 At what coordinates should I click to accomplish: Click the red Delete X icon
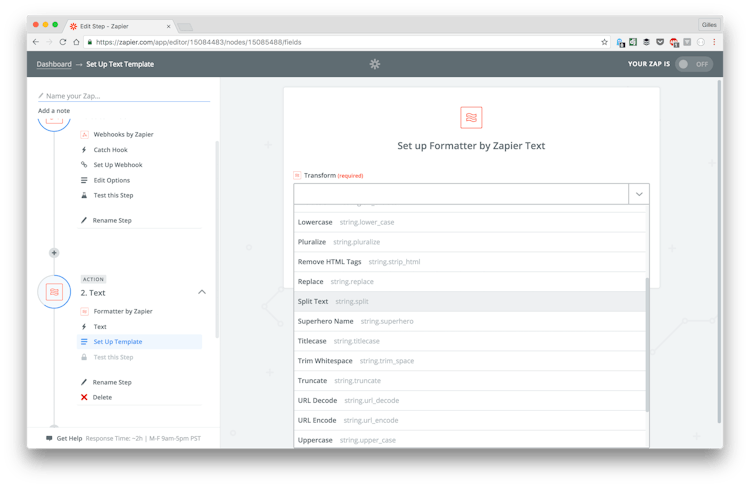point(84,397)
